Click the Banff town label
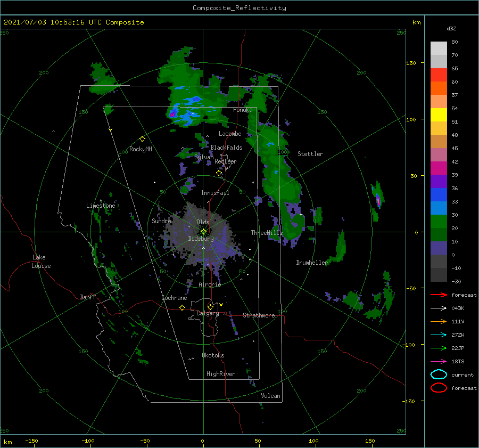This screenshot has width=479, height=448. 88,297
